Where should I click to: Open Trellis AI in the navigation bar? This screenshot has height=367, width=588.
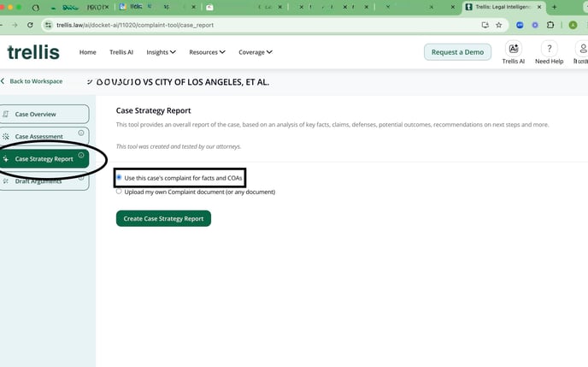(x=121, y=52)
